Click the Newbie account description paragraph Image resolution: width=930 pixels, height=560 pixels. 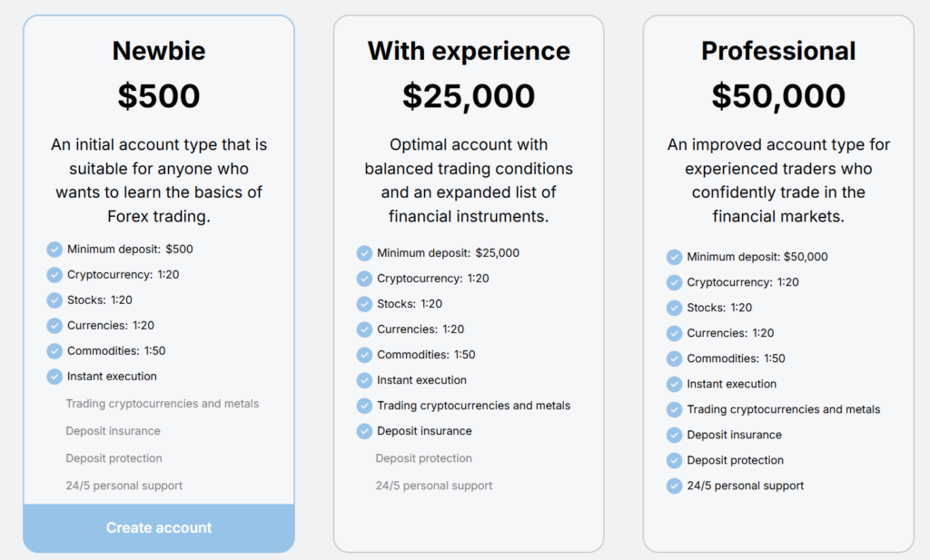click(x=159, y=180)
